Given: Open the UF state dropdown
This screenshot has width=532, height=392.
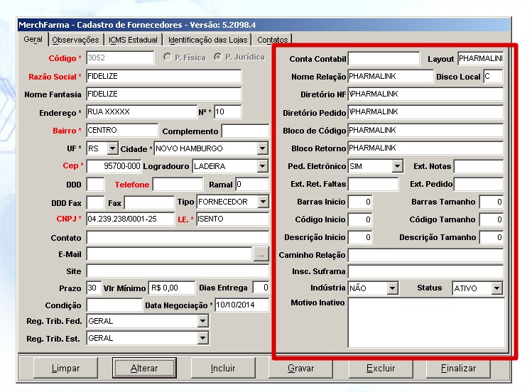Looking at the screenshot, I should coord(112,148).
